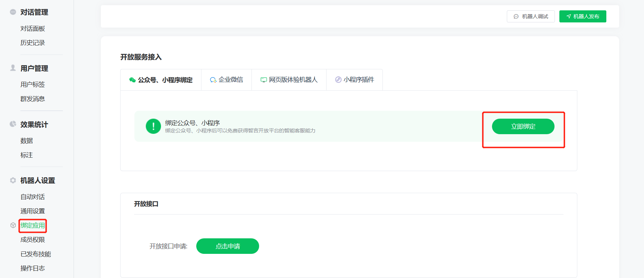Open 标注 under 效果统计
The width and height of the screenshot is (644, 278).
(27, 155)
